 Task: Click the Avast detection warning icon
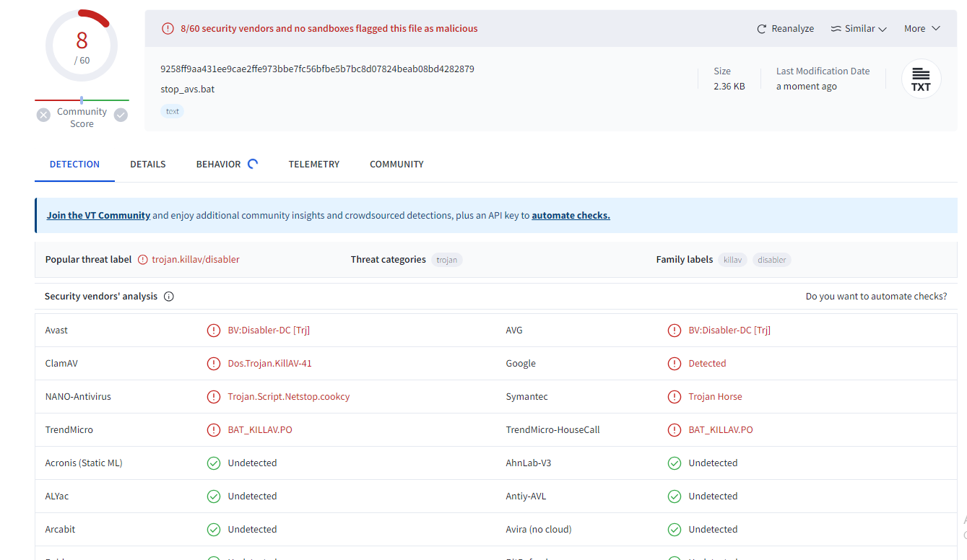click(214, 331)
